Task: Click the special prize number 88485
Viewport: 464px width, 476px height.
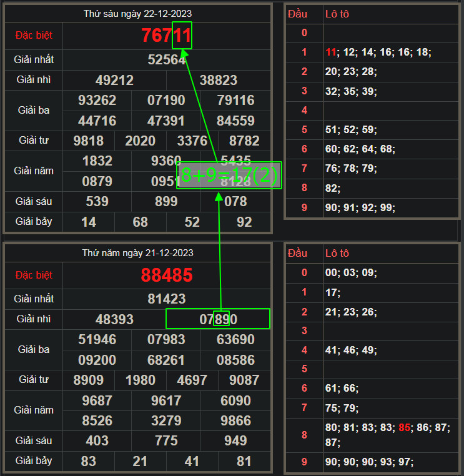Action: (166, 275)
